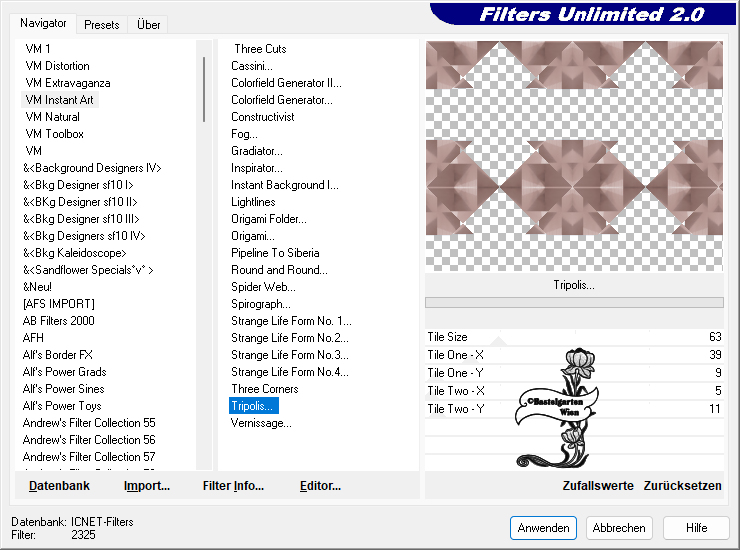The height and width of the screenshot is (550, 740).
Task: Select VM Instant Art category
Action: point(59,100)
